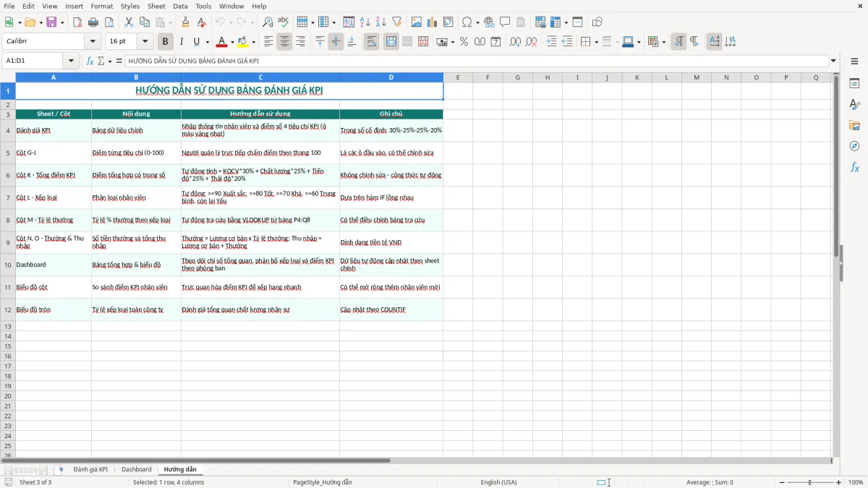The image size is (868, 488).
Task: Open the Font Name dropdown
Action: tap(93, 42)
